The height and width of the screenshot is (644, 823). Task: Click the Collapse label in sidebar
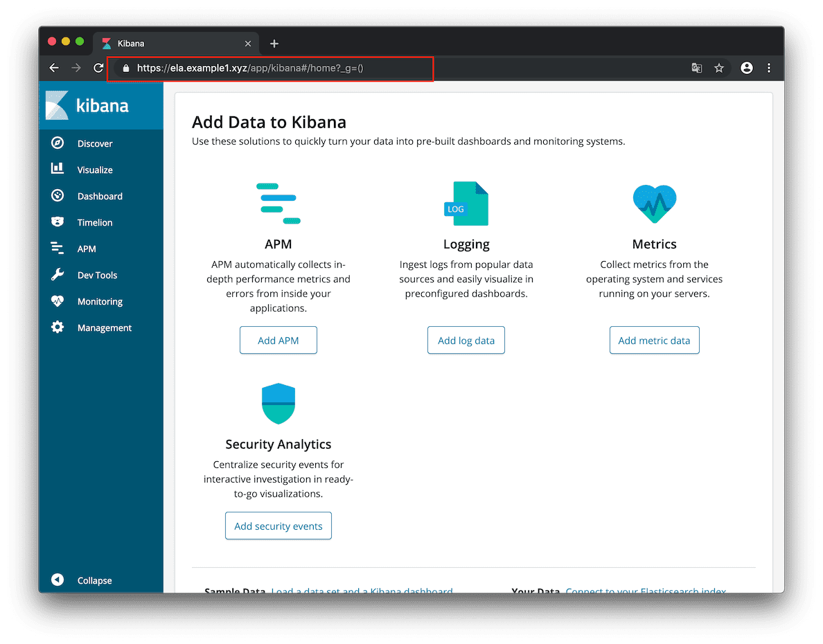(x=94, y=580)
